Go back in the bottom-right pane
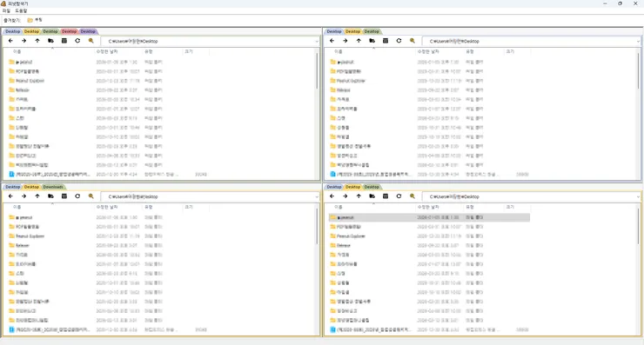This screenshot has width=644, height=345. [332, 196]
